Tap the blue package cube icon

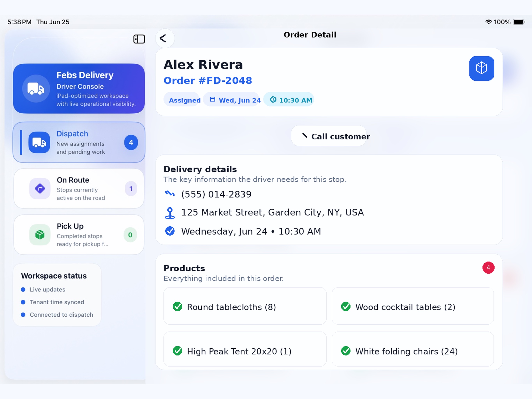482,68
